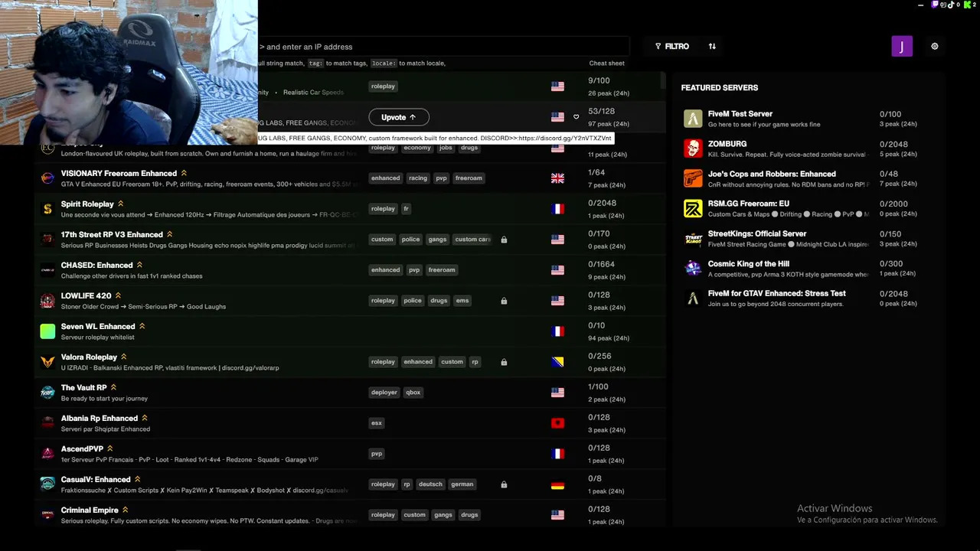Open Cosmic King of the Hill server
The height and width of the screenshot is (551, 980).
(749, 264)
